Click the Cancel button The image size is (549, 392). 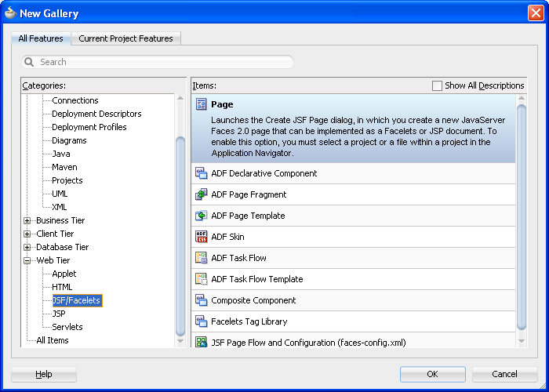[504, 374]
